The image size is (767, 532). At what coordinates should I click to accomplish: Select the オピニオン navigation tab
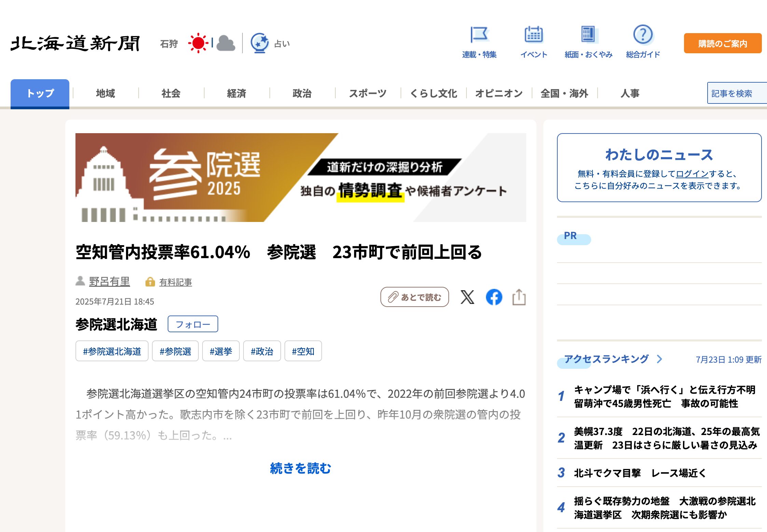click(x=499, y=93)
